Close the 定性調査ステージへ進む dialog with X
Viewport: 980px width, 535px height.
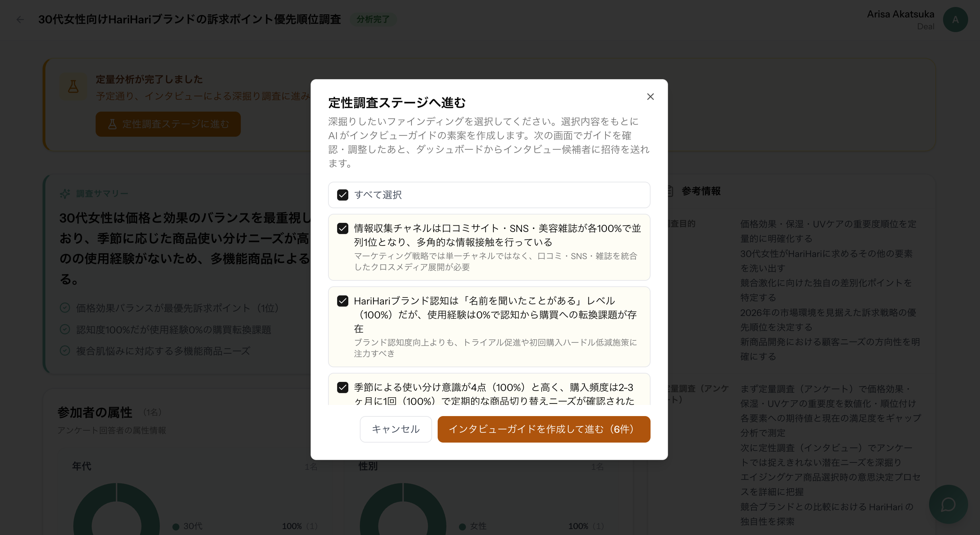tap(650, 97)
